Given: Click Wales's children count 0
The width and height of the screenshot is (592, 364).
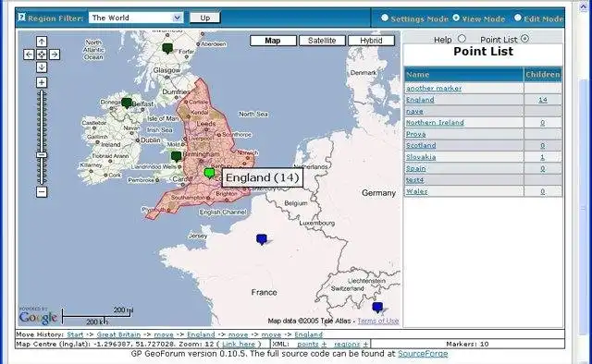Looking at the screenshot, I should coord(543,191).
